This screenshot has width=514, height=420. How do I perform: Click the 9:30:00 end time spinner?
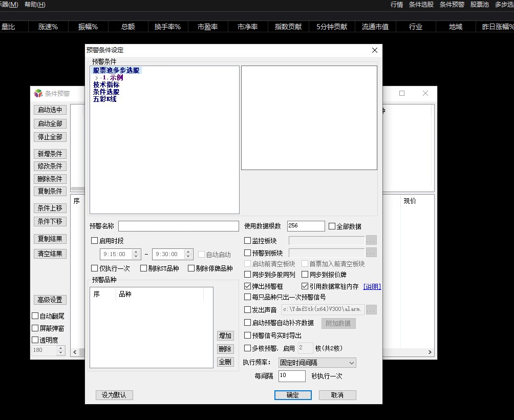tap(188, 254)
